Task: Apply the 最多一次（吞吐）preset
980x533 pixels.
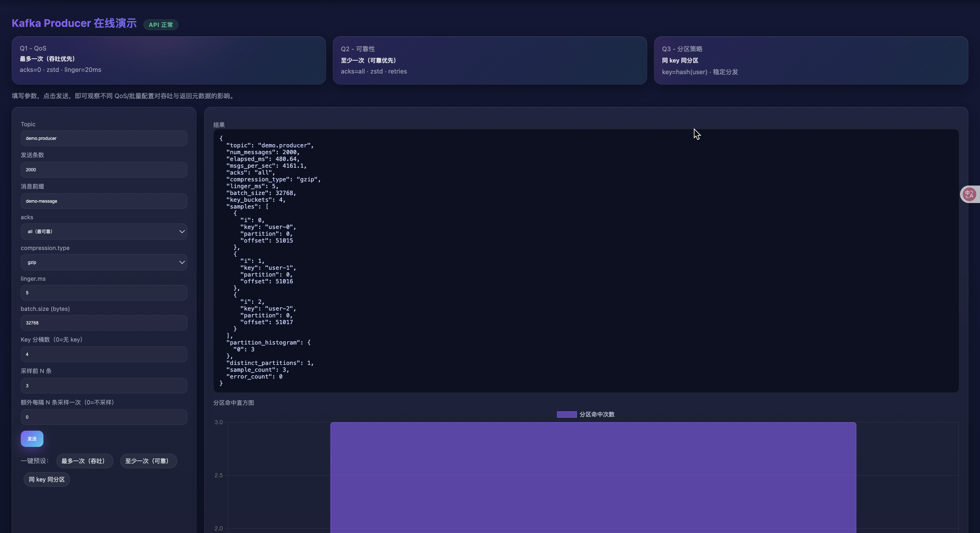Action: coord(85,461)
